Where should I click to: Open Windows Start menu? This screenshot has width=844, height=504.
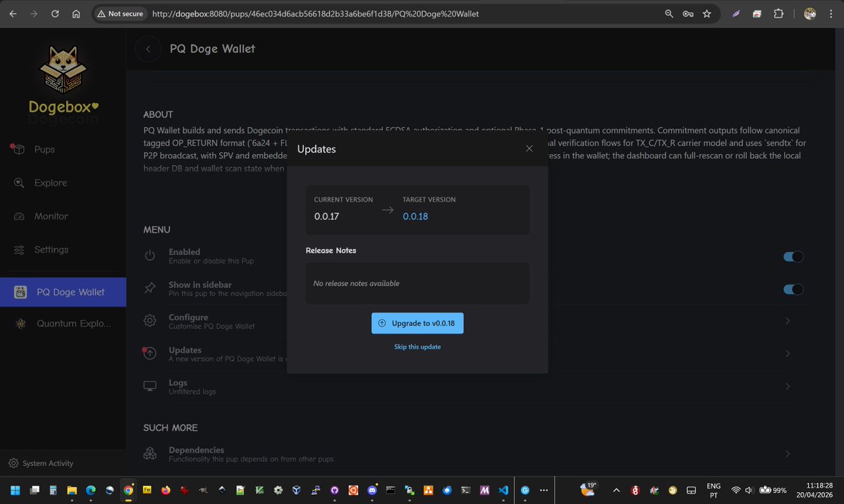point(15,490)
